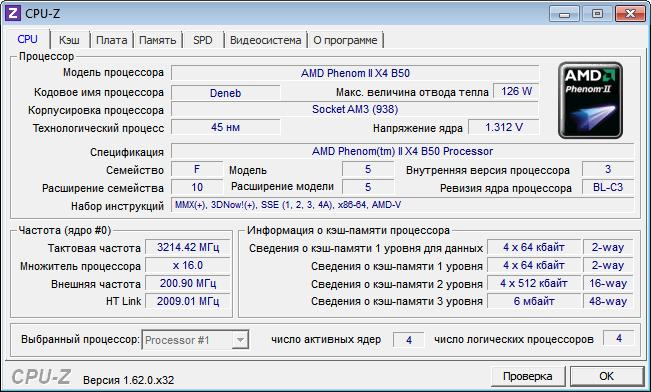Click the Набор инструкций label

tap(117, 206)
